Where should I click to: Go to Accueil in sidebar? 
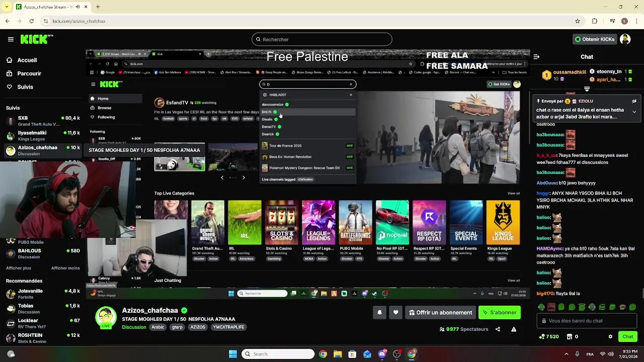pyautogui.click(x=27, y=60)
